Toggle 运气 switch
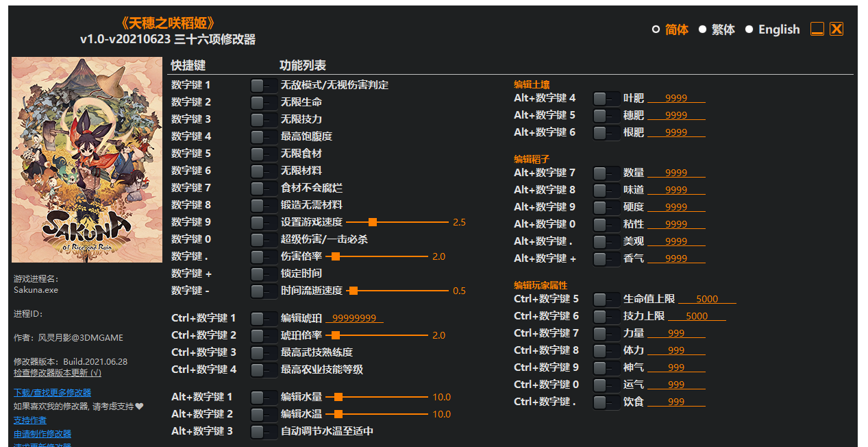This screenshot has height=447, width=868. pos(606,385)
